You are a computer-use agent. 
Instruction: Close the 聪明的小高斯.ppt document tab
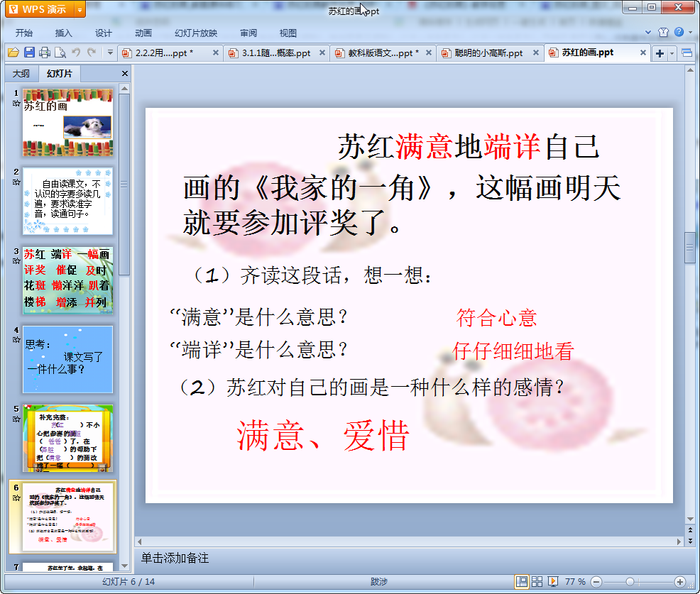pyautogui.click(x=536, y=53)
